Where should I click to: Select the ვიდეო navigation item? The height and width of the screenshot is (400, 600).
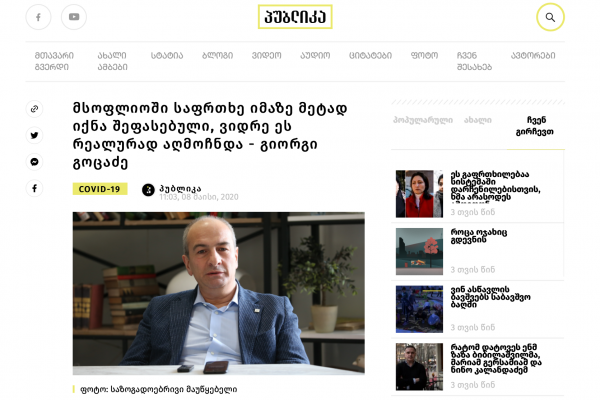coord(266,56)
